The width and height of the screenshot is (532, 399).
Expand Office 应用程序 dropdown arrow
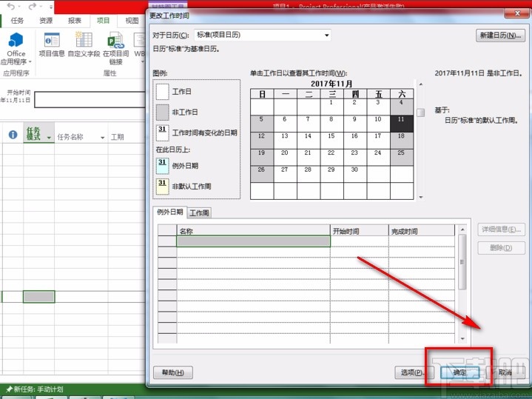click(30, 61)
